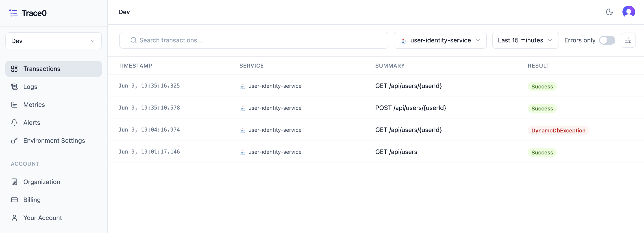Image resolution: width=644 pixels, height=233 pixels.
Task: Click the SUMMARY column header
Action: 390,66
